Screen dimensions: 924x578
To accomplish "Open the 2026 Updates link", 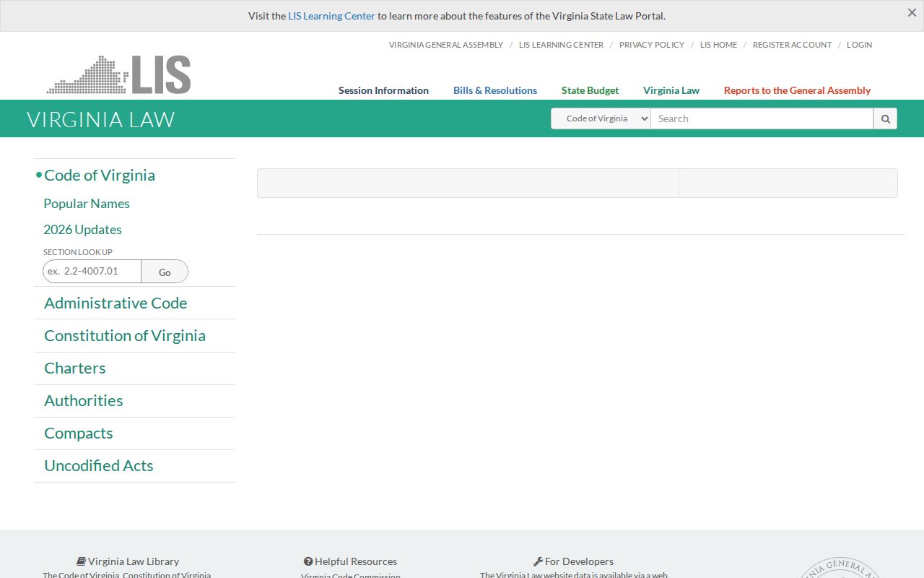I will (82, 230).
